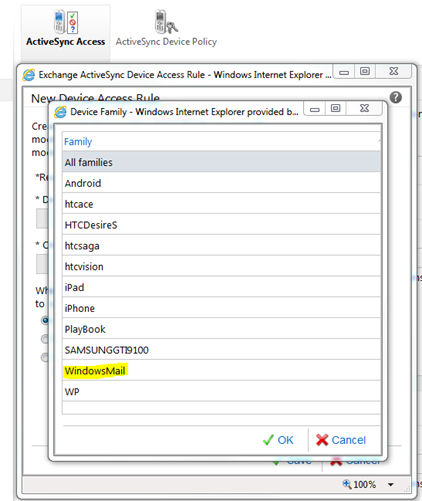Select the WindowsMail family
The height and width of the screenshot is (501, 422).
221,371
